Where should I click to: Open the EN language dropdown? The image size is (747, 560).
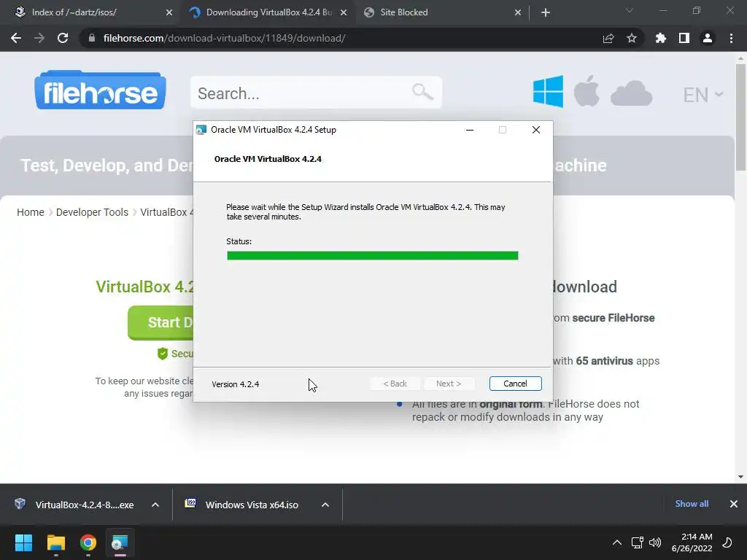pos(703,94)
